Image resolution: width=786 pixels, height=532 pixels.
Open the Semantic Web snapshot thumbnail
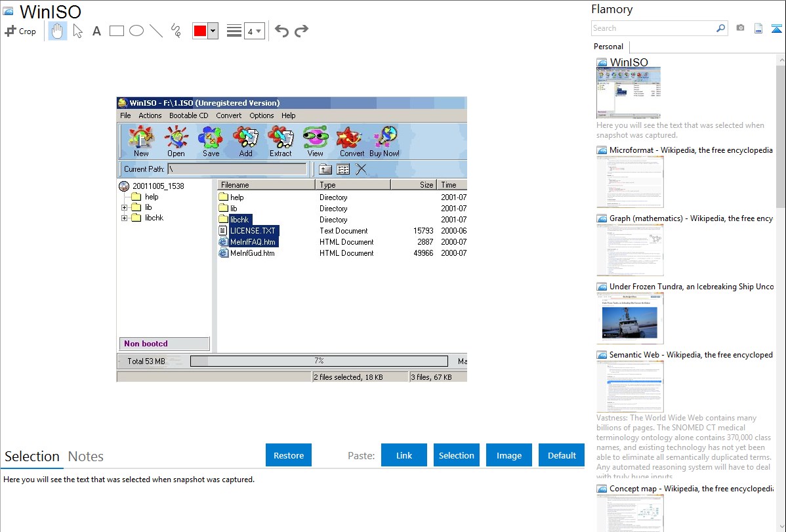630,386
